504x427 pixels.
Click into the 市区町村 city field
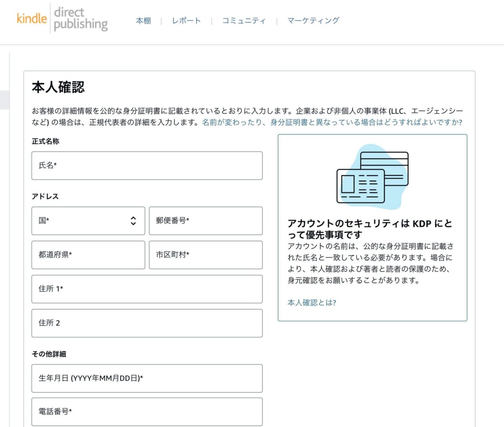(206, 255)
